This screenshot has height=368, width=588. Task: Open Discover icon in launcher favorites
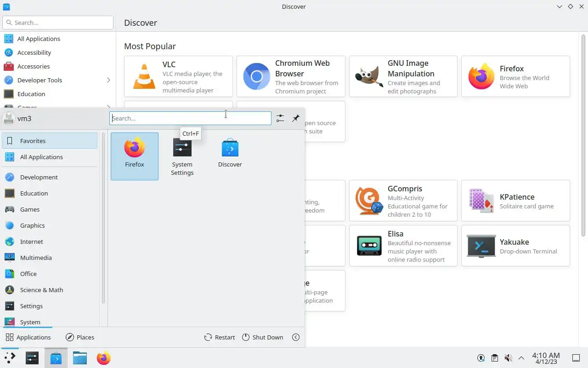coord(230,156)
